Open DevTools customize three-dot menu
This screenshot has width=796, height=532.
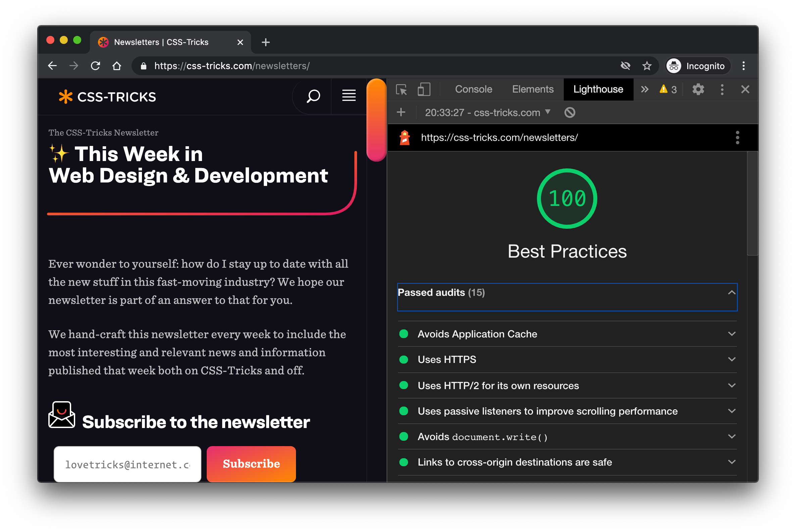pyautogui.click(x=722, y=90)
